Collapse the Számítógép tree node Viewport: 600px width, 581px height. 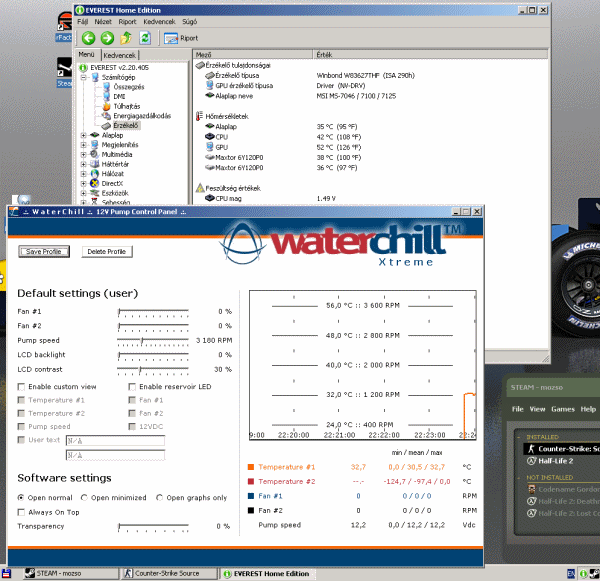(83, 77)
